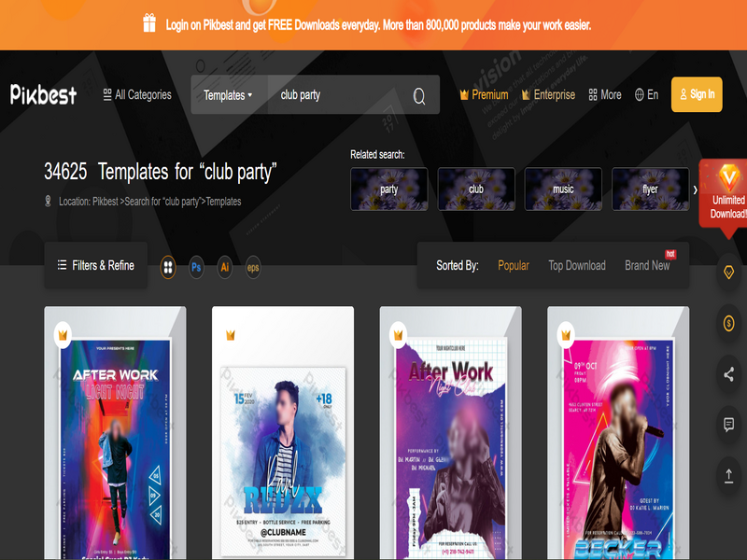The image size is (747, 560).
Task: Click the location pin icon in breadcrumb
Action: 48,201
